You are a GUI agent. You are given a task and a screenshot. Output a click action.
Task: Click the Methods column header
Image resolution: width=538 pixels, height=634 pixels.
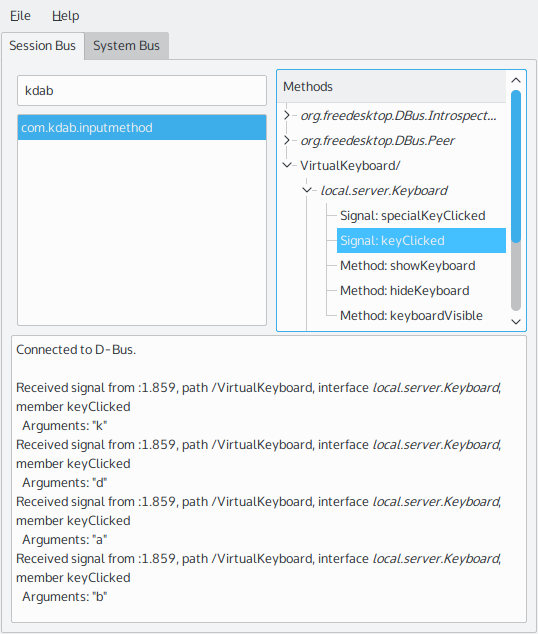click(x=392, y=87)
